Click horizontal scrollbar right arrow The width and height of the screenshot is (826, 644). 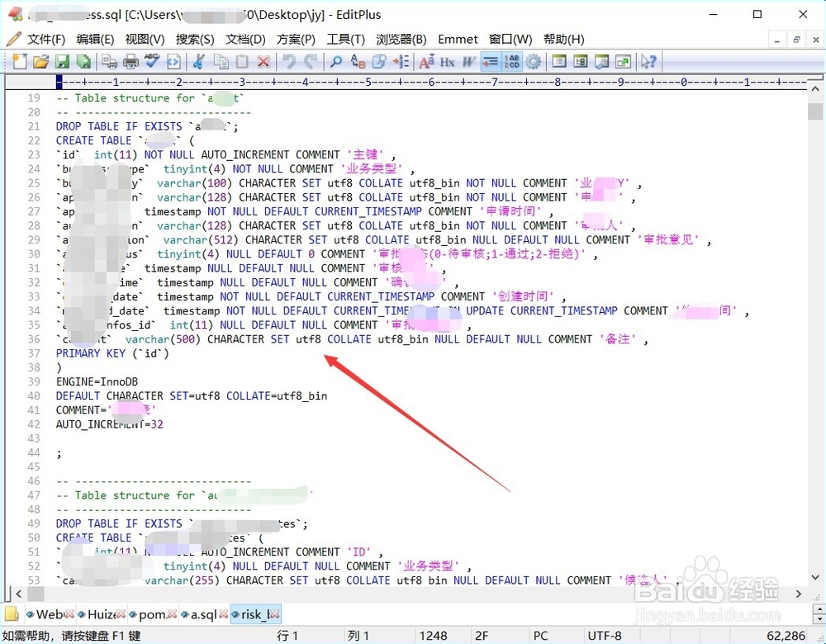coord(799,594)
